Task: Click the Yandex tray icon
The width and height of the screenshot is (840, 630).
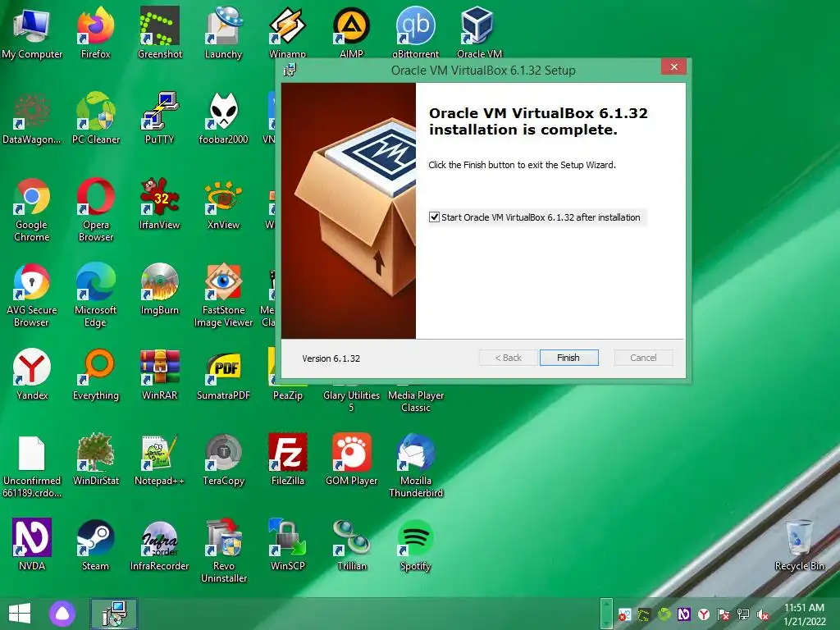Action: click(x=703, y=614)
